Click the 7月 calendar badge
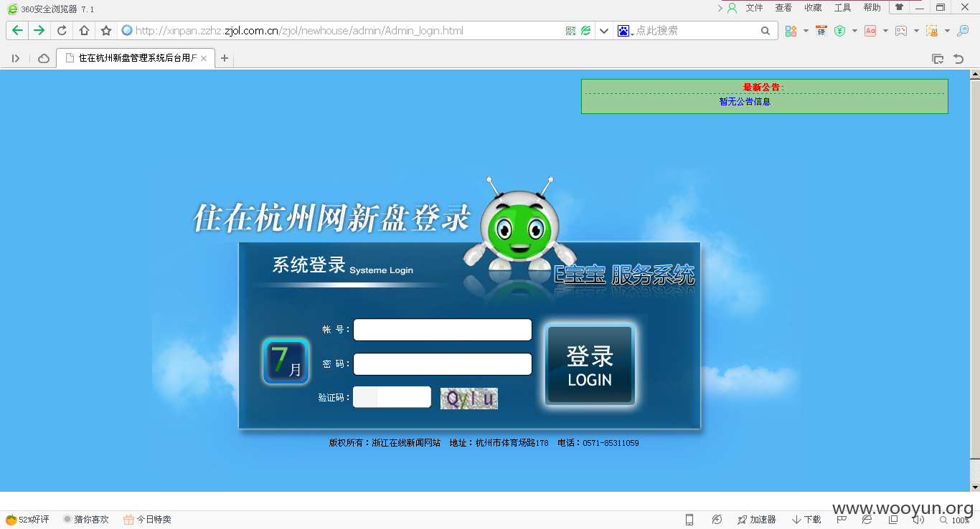This screenshot has width=980, height=529. click(x=286, y=361)
